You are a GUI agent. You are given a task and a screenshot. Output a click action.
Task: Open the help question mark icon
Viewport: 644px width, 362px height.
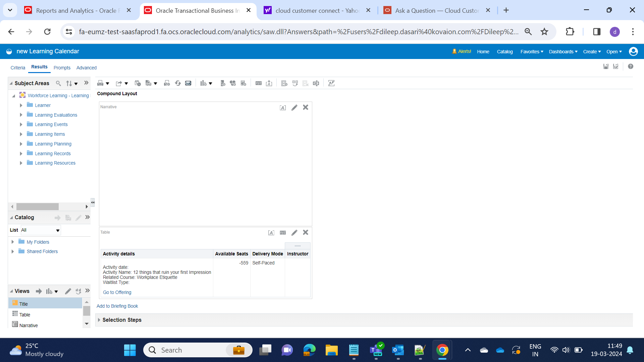[x=631, y=67]
